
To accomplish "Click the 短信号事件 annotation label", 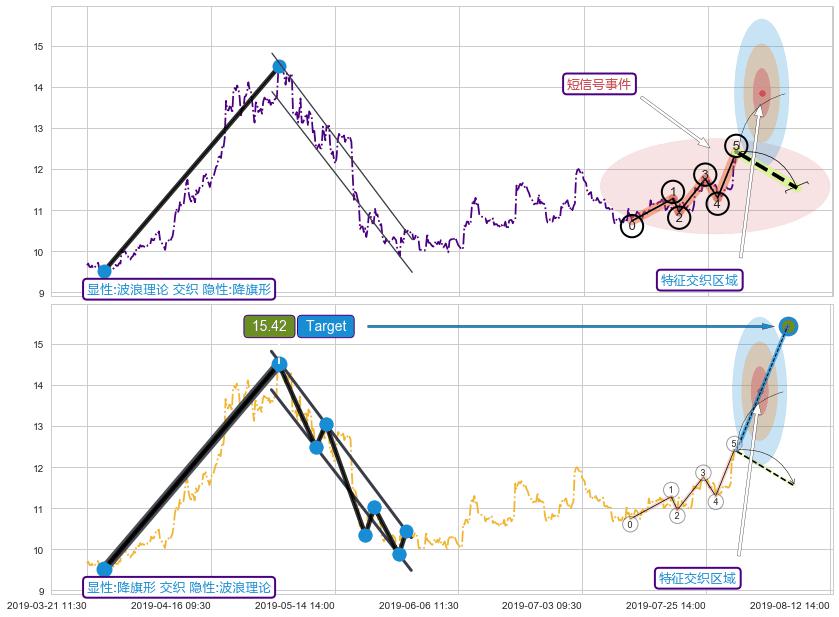I will pyautogui.click(x=600, y=84).
